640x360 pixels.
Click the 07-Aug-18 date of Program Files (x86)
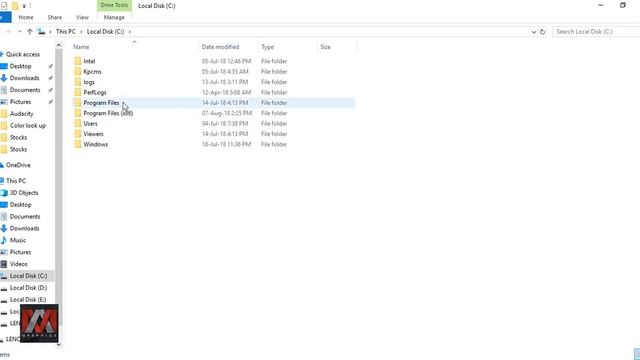coord(227,113)
